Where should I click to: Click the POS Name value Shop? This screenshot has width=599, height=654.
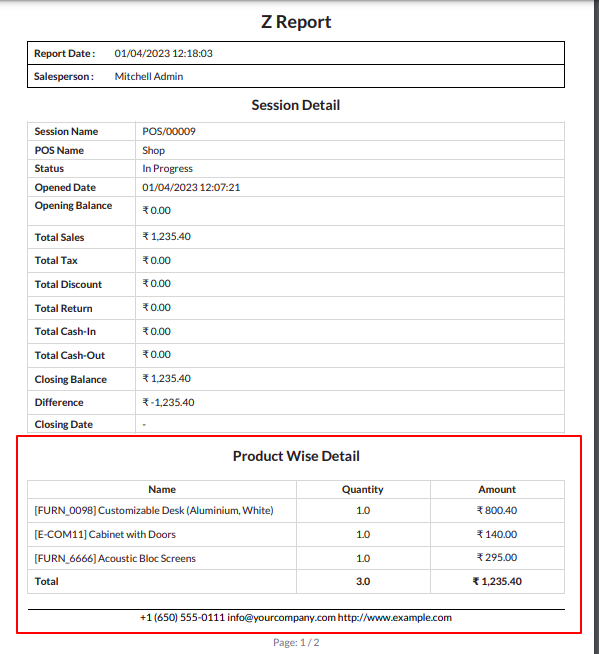154,150
